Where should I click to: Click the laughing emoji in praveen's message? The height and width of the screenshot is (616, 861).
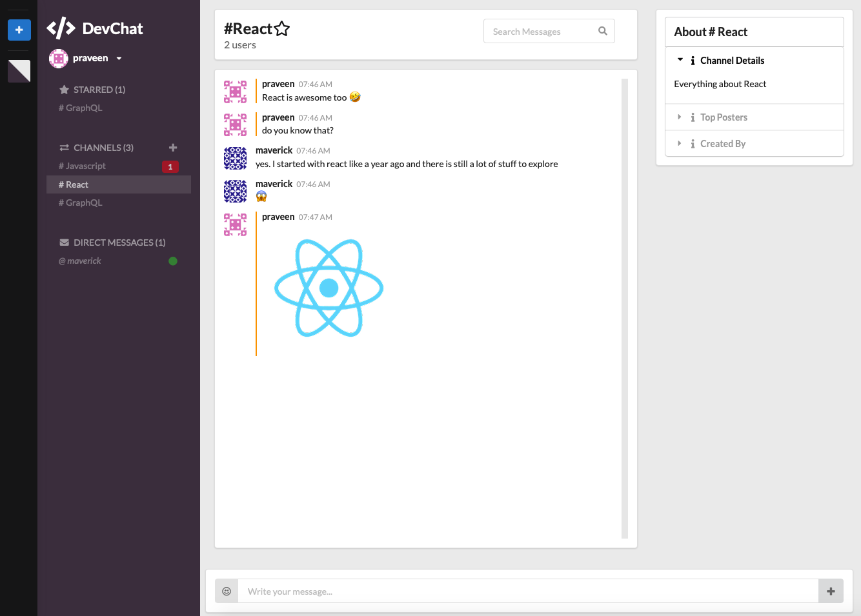pos(355,97)
